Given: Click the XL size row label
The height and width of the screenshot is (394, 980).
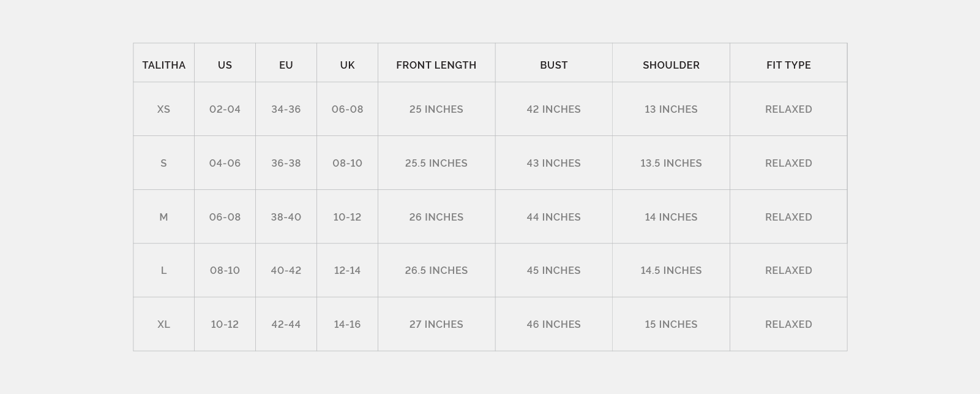Looking at the screenshot, I should [x=163, y=324].
